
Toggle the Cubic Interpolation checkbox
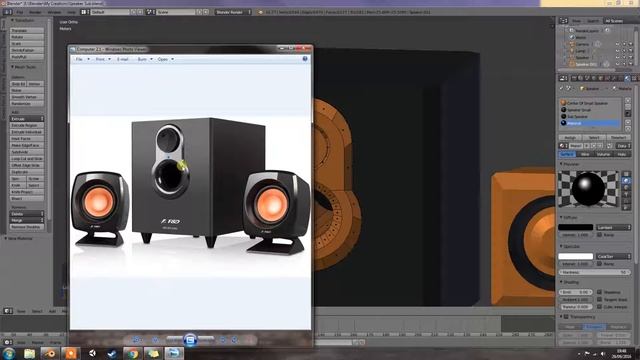[x=600, y=307]
